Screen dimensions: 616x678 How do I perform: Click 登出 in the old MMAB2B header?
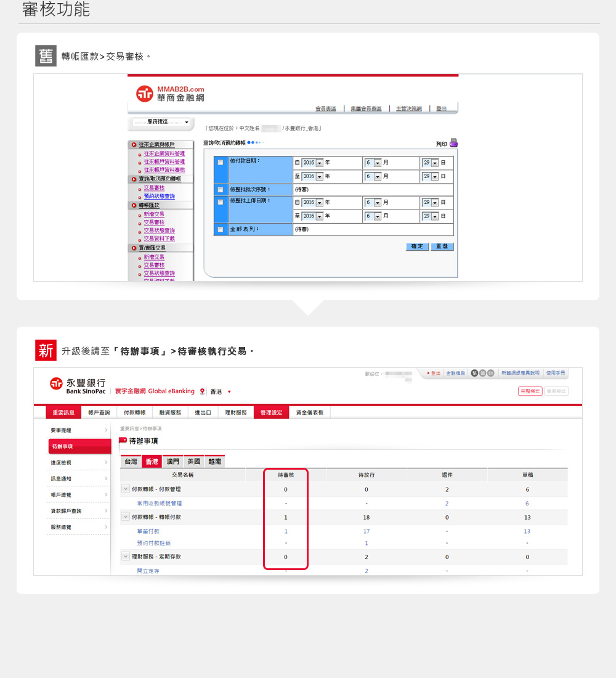click(441, 108)
